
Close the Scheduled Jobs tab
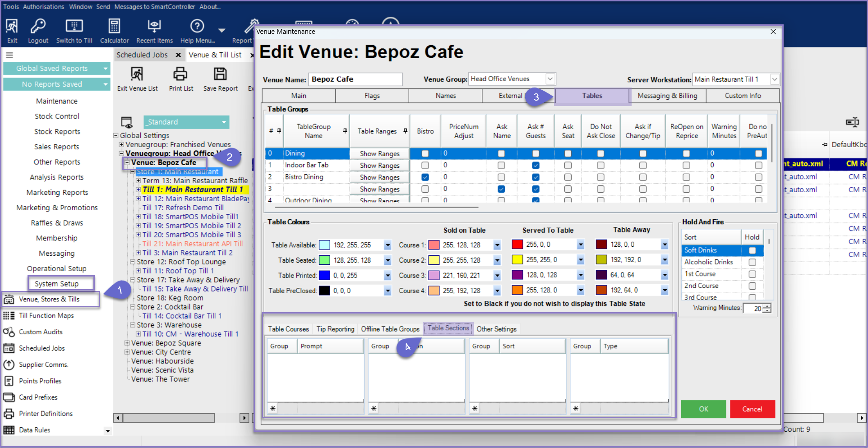pos(178,55)
